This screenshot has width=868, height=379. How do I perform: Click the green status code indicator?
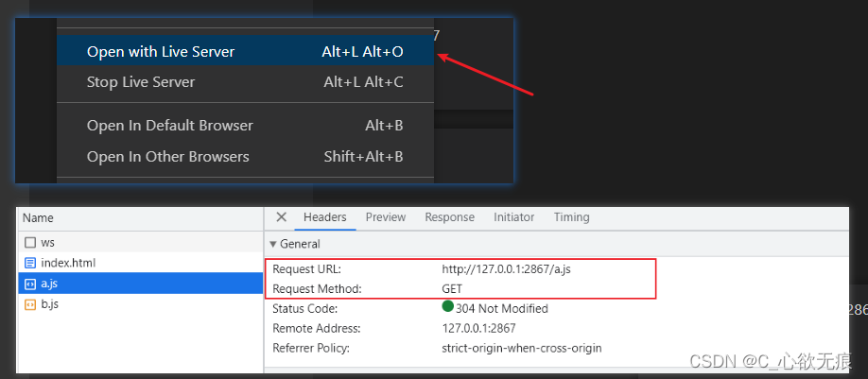click(x=448, y=307)
